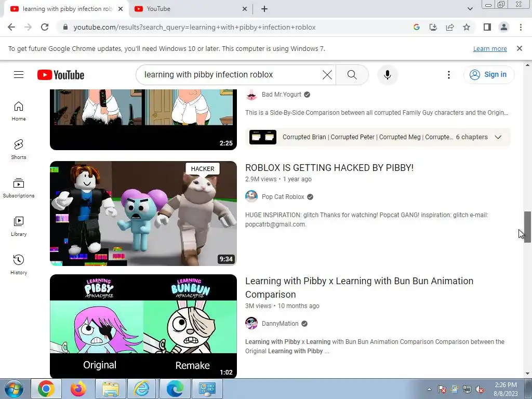The height and width of the screenshot is (399, 532).
Task: Play the Roblox hacked by Pibby thumbnail
Action: click(x=143, y=214)
